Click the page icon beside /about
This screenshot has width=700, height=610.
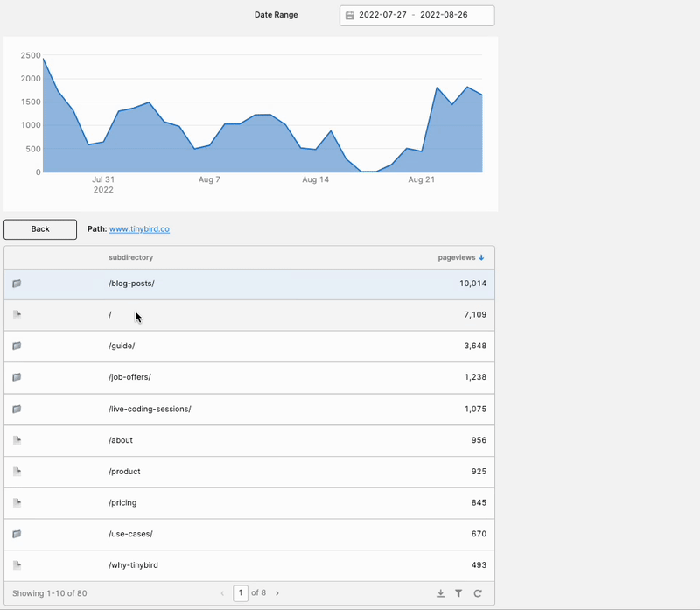[17, 440]
